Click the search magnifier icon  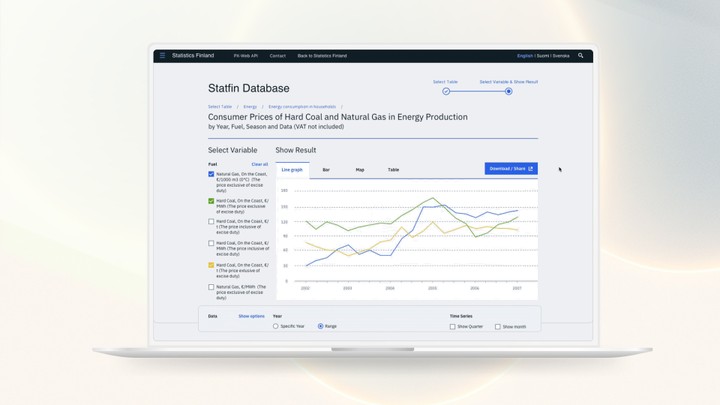point(580,56)
